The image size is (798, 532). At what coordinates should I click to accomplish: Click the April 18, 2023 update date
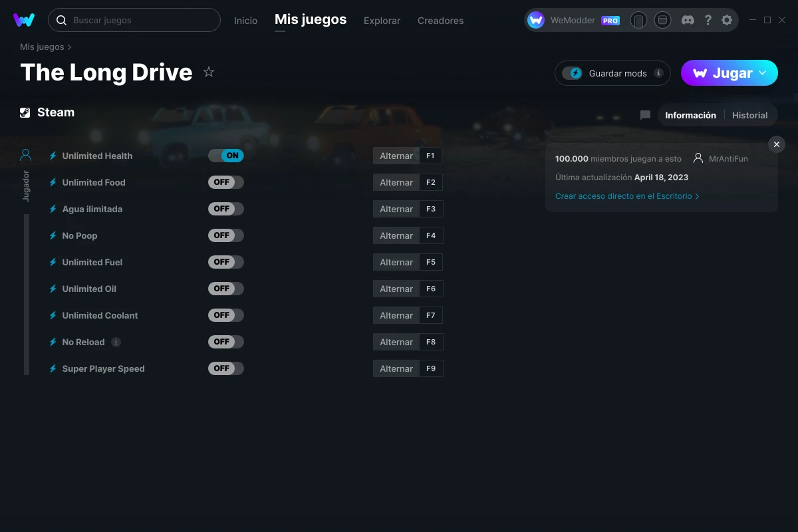(x=661, y=178)
